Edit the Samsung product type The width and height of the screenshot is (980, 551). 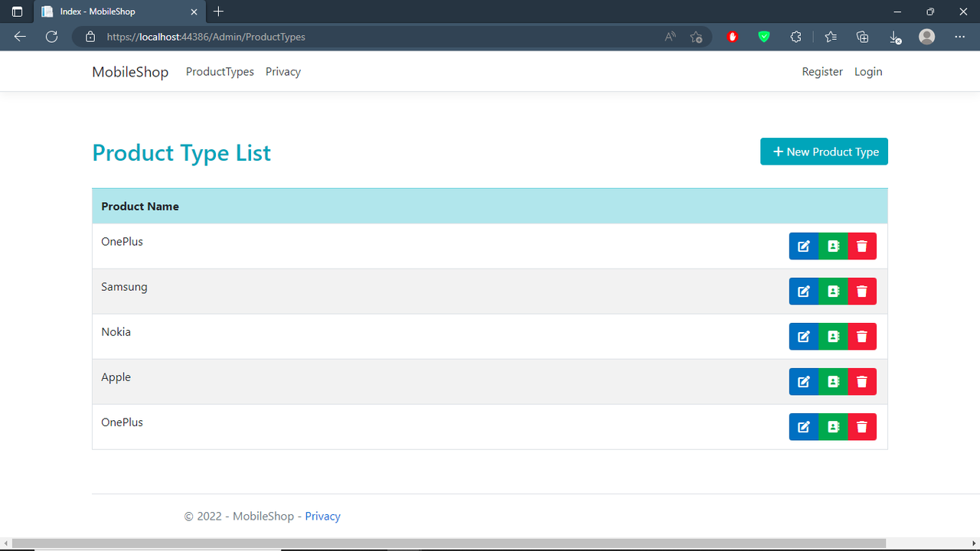click(804, 292)
